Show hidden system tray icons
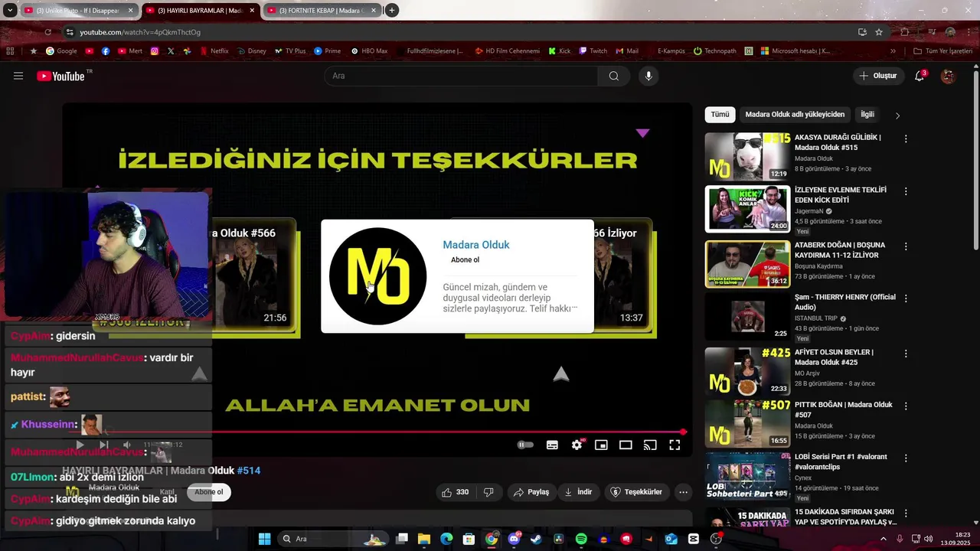The width and height of the screenshot is (980, 551). coord(884,539)
